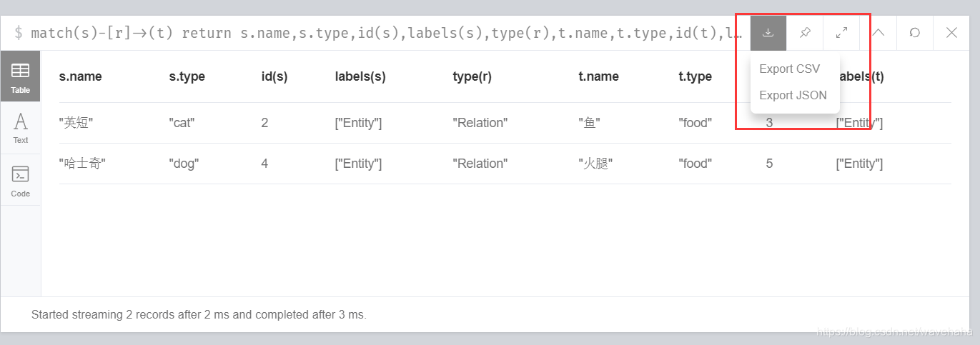
Task: Select the s.type column header
Action: [x=187, y=76]
